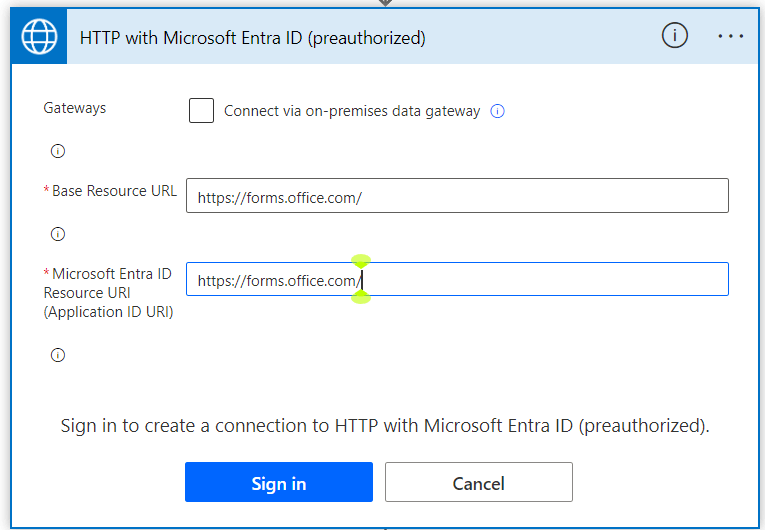Select the action title HTTP with Microsoft Entra ID
The image size is (765, 530).
[x=252, y=38]
